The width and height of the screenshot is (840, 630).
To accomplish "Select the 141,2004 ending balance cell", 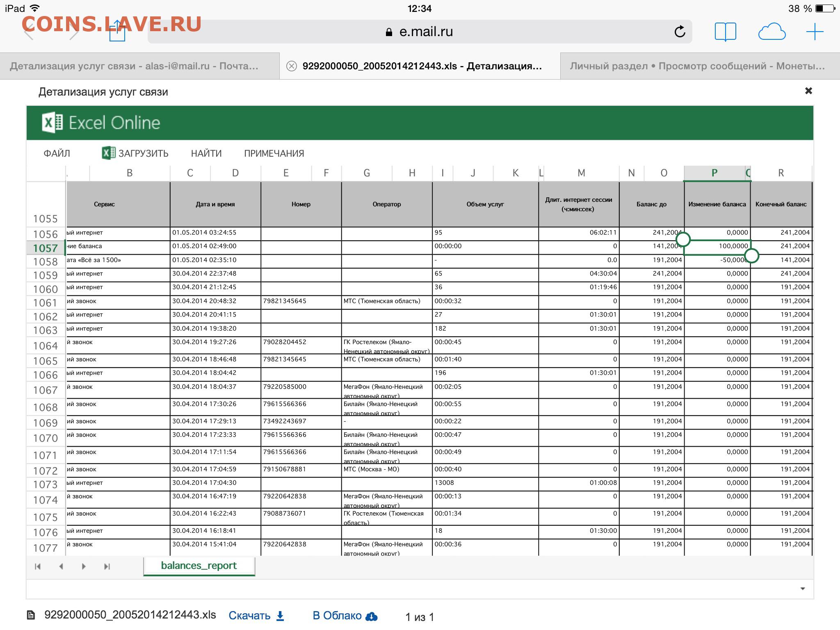I will pyautogui.click(x=781, y=260).
